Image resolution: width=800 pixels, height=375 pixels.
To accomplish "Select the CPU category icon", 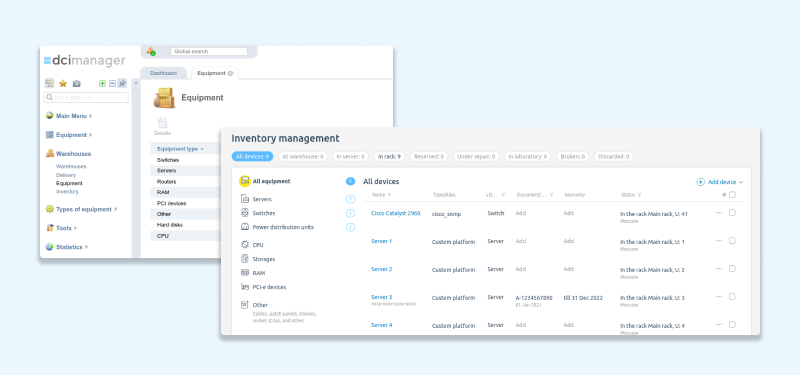I will [244, 245].
